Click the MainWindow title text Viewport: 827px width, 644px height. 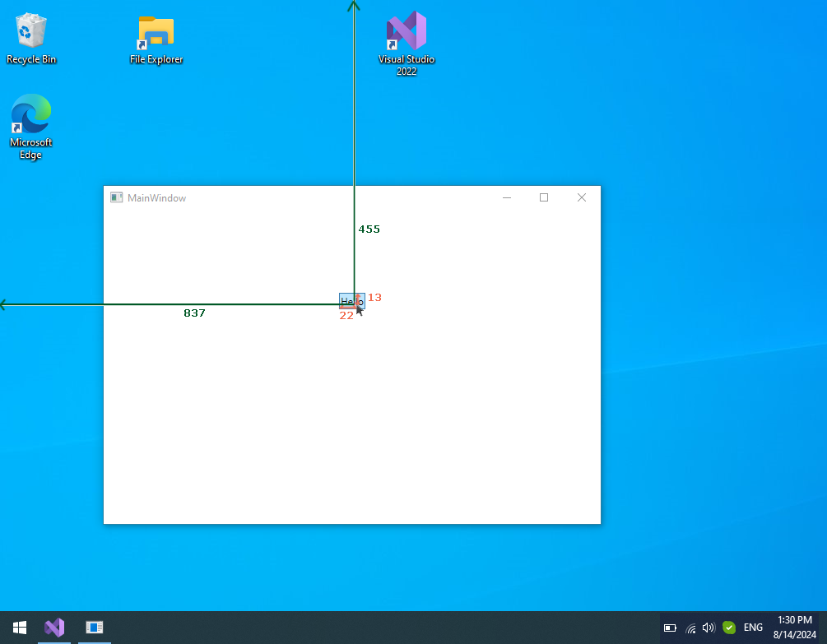coord(156,198)
